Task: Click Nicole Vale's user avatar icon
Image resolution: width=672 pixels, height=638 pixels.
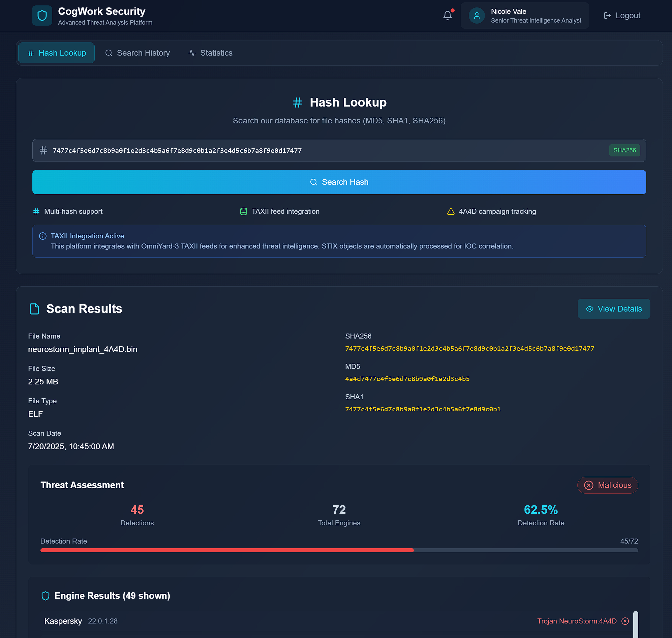Action: pos(477,16)
